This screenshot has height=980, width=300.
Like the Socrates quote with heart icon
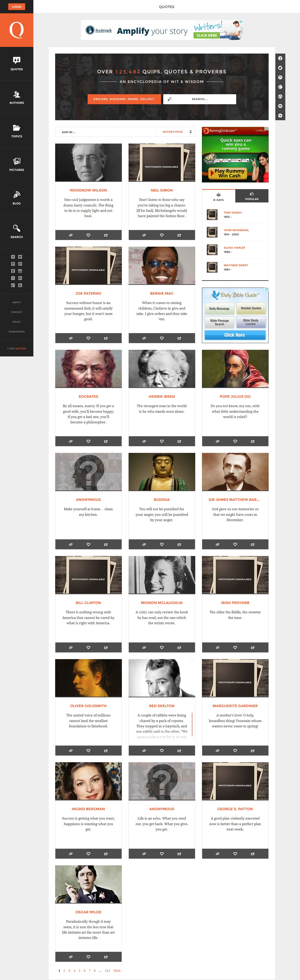[x=88, y=441]
